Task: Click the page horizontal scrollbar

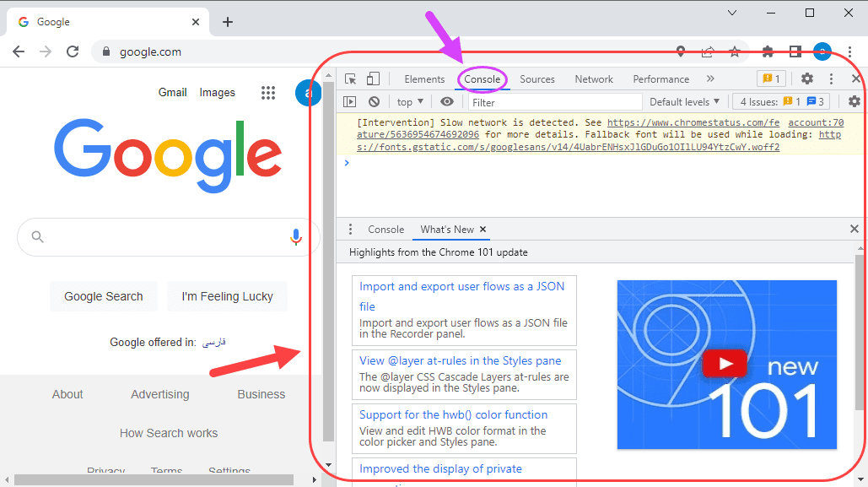Action: (x=154, y=479)
